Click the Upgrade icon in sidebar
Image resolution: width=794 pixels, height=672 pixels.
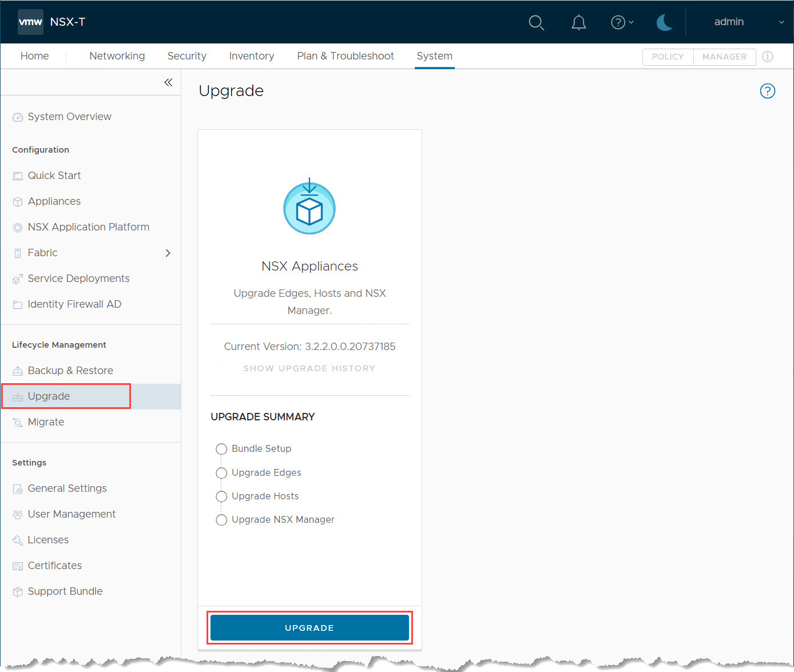coord(18,397)
